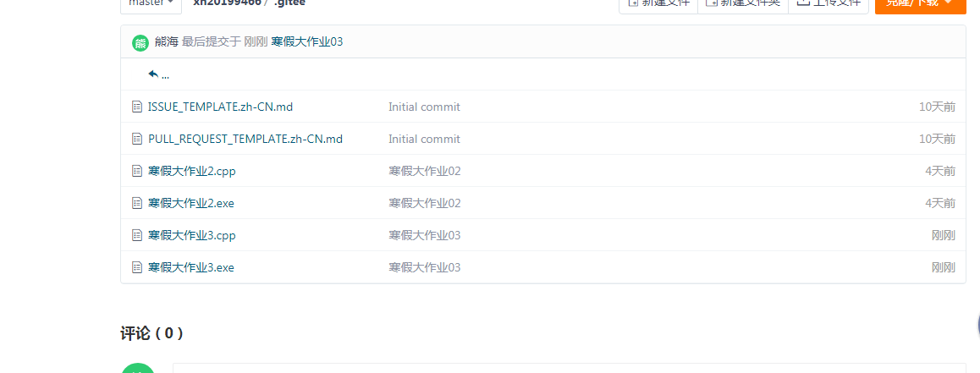The width and height of the screenshot is (980, 373).
Task: Open 寒假大作业02 commit on the 寒假大作业2.exe row
Action: tap(424, 203)
